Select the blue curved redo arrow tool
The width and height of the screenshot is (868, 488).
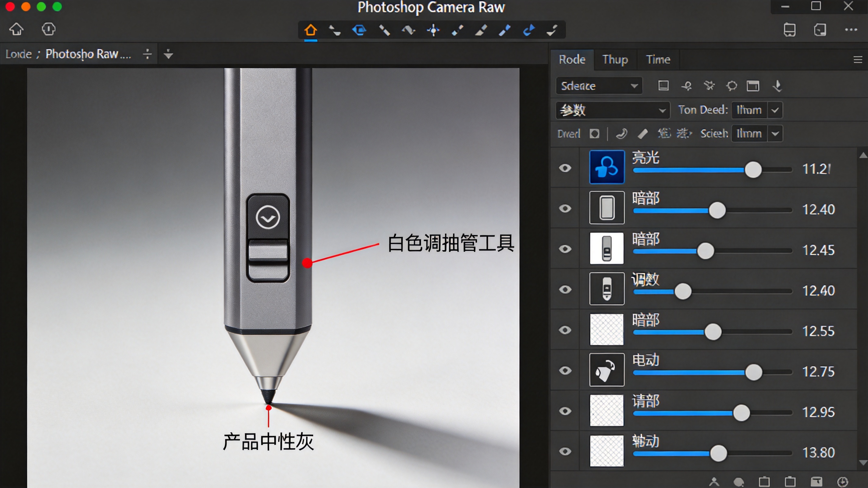[x=528, y=30]
